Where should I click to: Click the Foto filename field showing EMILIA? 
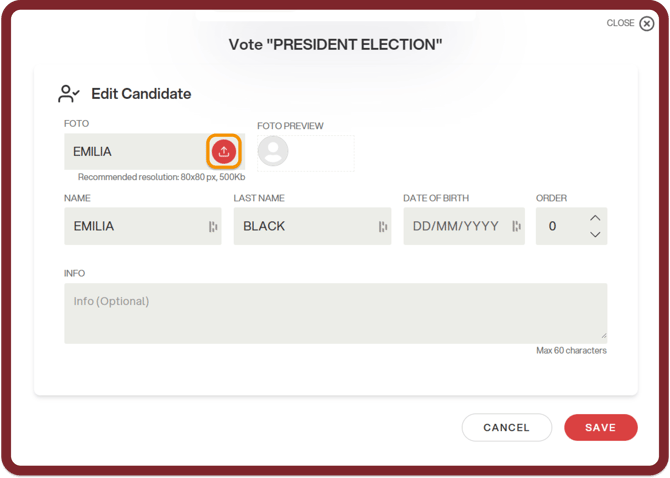pyautogui.click(x=135, y=152)
